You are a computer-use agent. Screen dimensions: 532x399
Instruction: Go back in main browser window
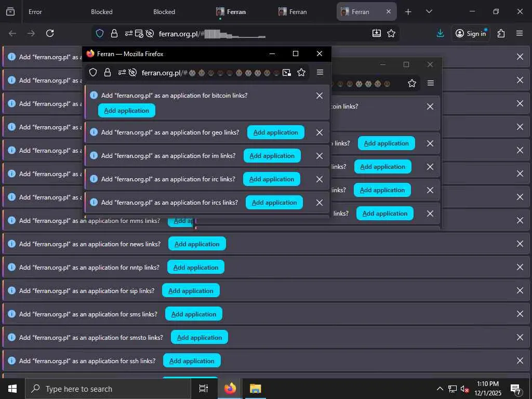(x=12, y=33)
